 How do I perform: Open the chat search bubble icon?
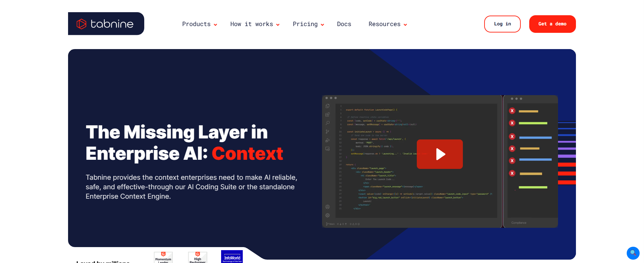point(633,253)
